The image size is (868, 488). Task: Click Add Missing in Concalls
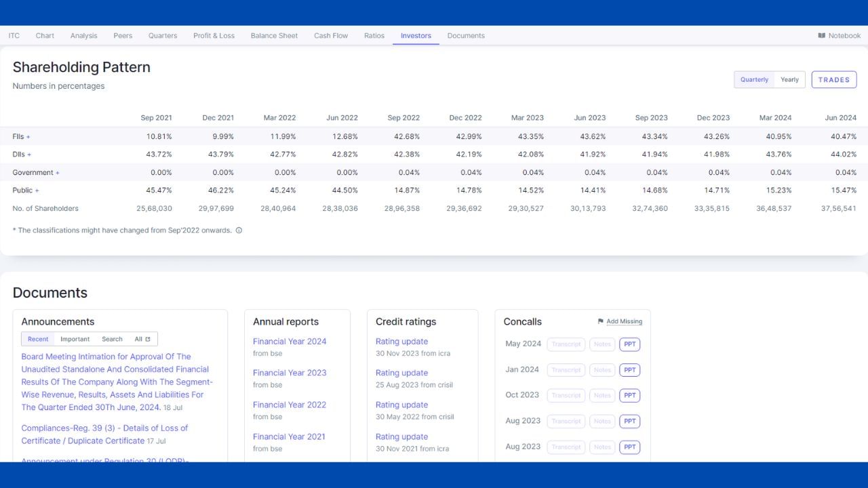click(624, 321)
